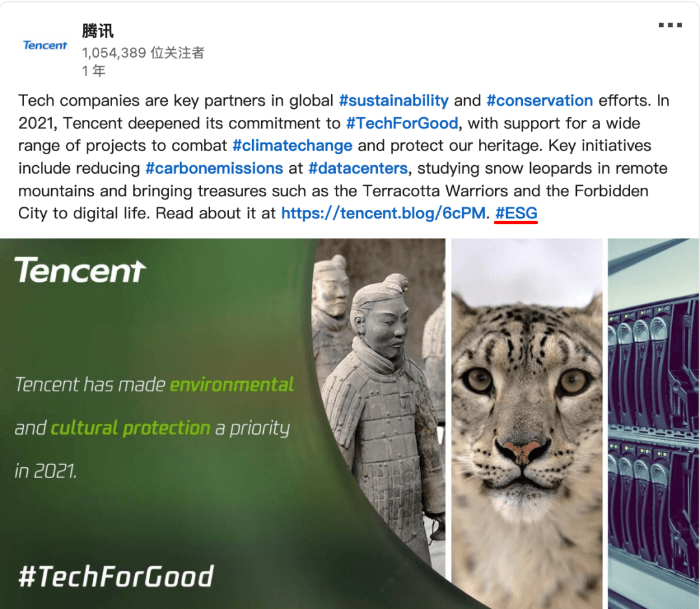Click the snow leopard photo
The height and width of the screenshot is (609, 700).
(x=526, y=424)
